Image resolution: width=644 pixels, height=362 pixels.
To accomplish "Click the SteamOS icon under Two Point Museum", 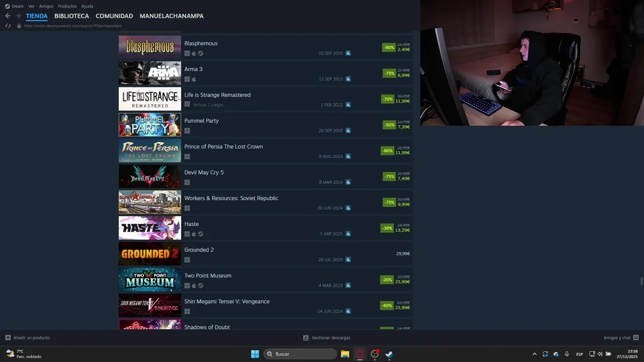I will [x=201, y=286].
